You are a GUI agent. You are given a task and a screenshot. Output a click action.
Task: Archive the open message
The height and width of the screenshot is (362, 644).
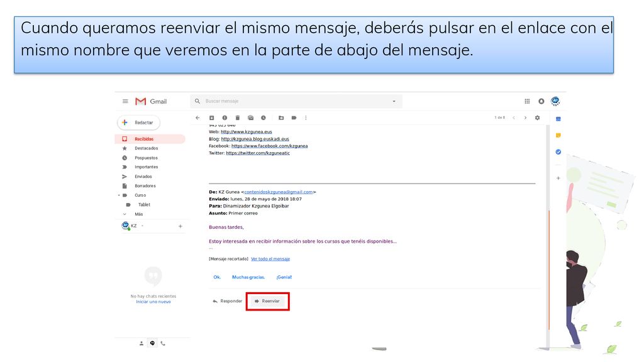(x=211, y=118)
